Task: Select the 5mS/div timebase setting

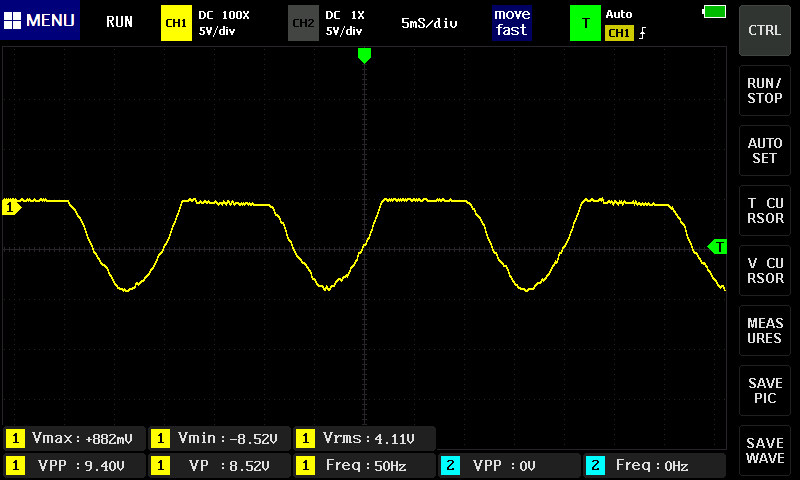Action: (x=429, y=22)
